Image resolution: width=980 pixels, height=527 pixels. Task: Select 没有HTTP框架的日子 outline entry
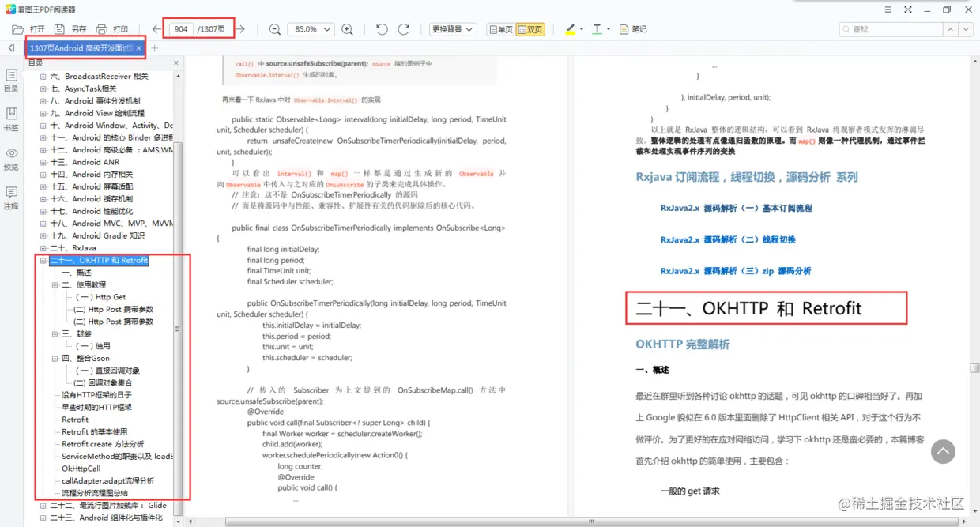(x=96, y=395)
